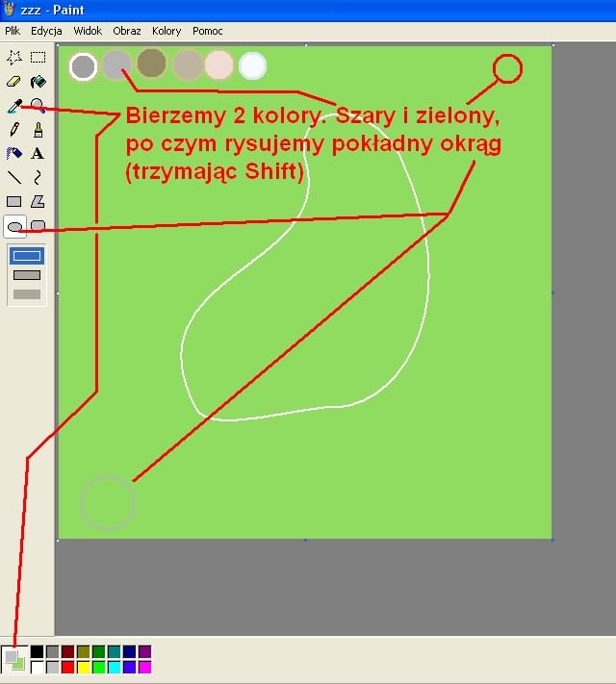Viewport: 616px width, 684px height.
Task: Select the Free-Form Select tool
Action: [x=14, y=57]
